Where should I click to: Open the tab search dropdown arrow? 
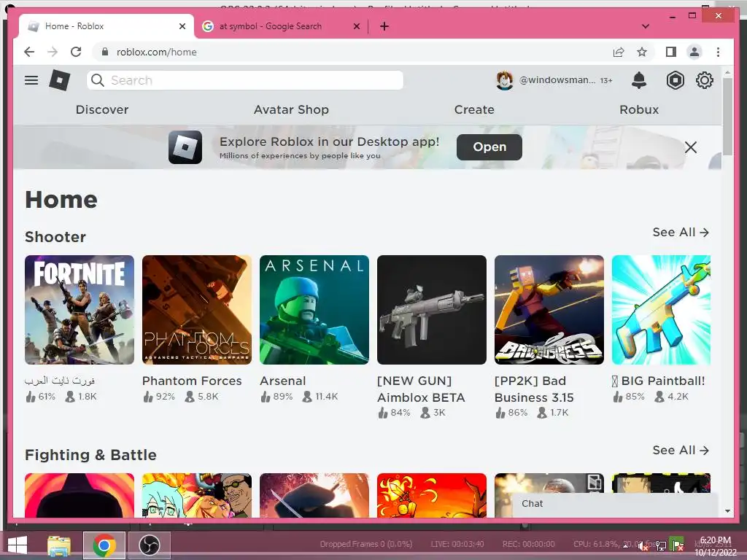coord(646,26)
